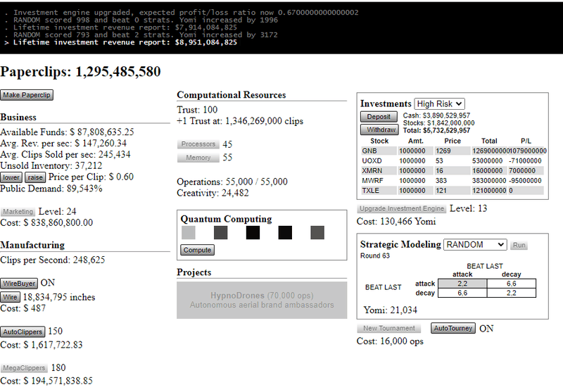Add Memory with trust
Image resolution: width=563 pixels, height=392 pixels.
coord(198,158)
